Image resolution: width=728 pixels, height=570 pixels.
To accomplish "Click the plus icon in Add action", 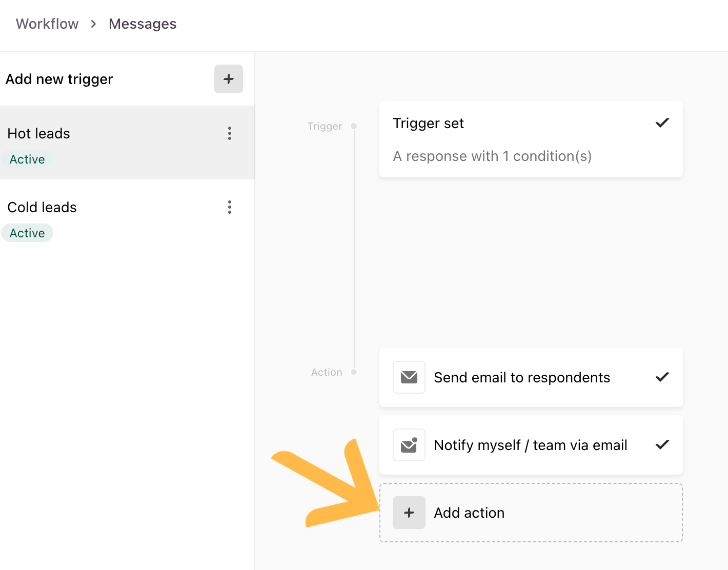I will [x=409, y=513].
